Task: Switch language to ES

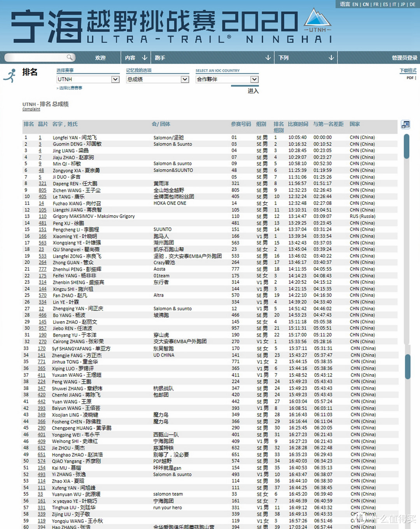Action: point(386,4)
